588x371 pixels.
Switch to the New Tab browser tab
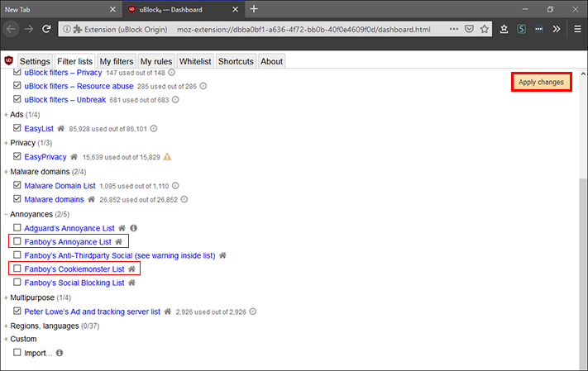coord(60,9)
